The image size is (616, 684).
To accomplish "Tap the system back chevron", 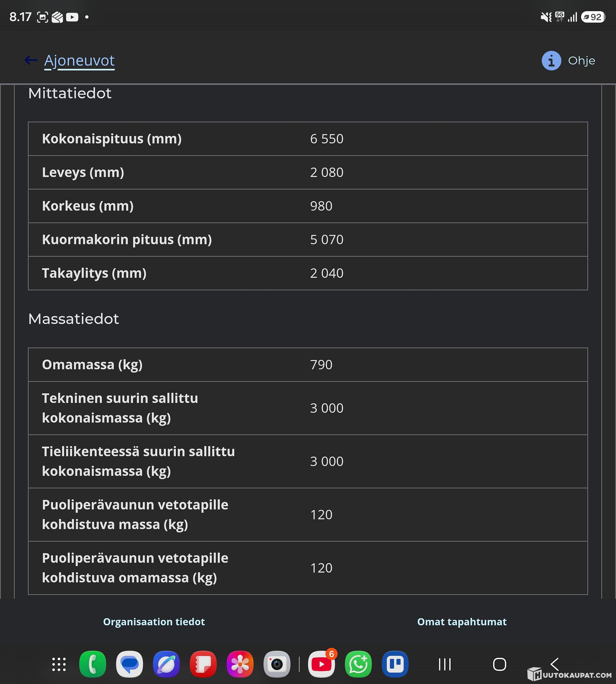I will pyautogui.click(x=554, y=664).
